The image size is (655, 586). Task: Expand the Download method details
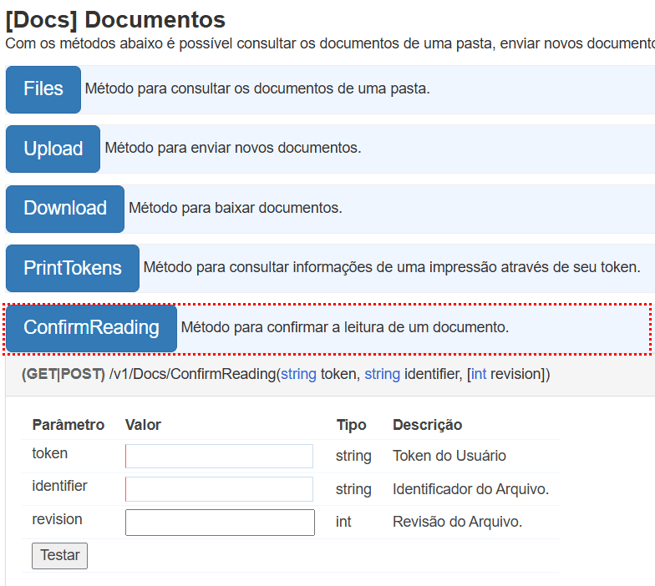[x=65, y=209]
